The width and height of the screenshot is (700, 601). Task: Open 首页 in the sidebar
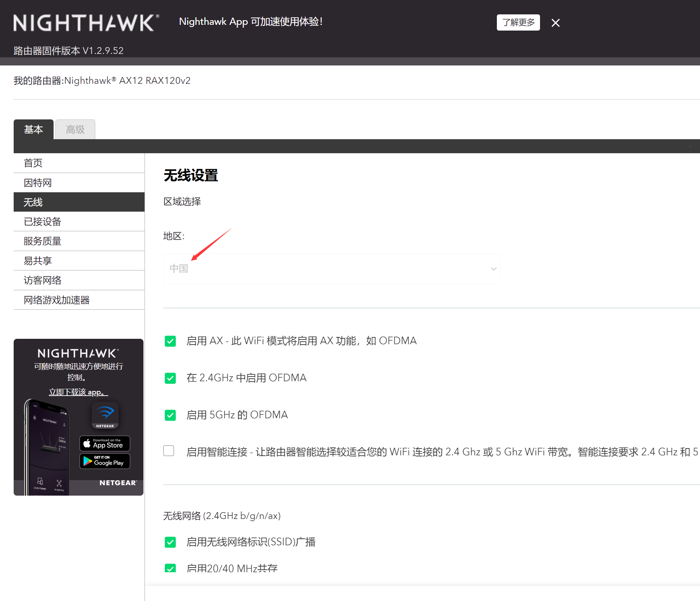pos(79,163)
